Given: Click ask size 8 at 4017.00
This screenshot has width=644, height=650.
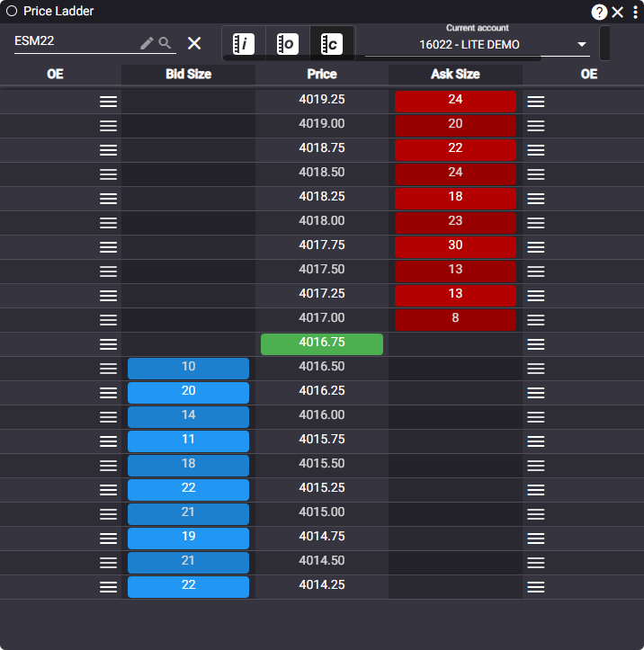Looking at the screenshot, I should (455, 320).
